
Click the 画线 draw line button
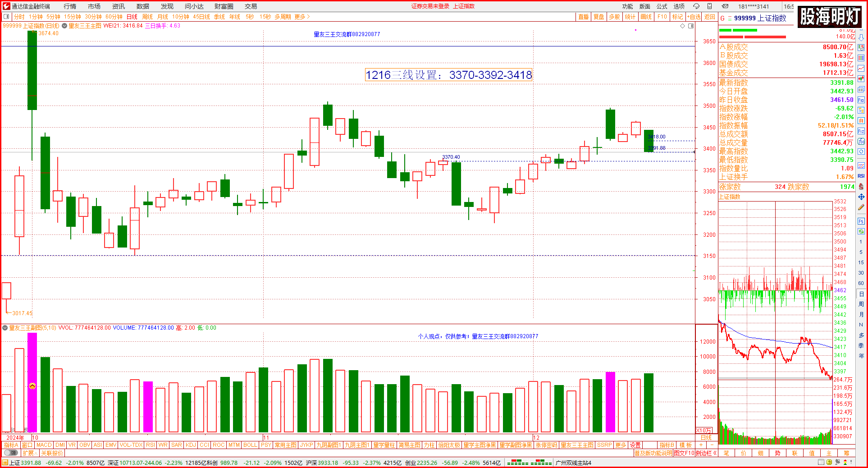[x=646, y=17]
